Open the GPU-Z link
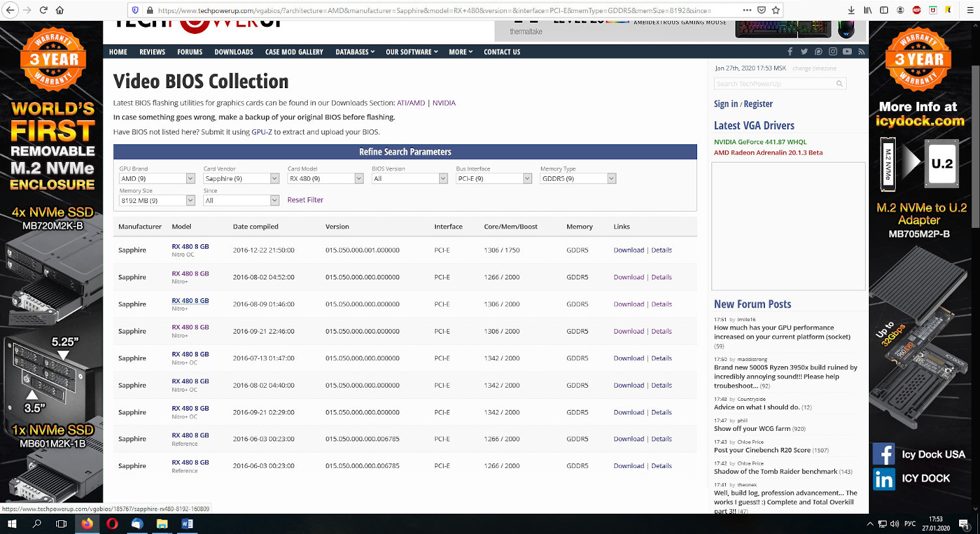This screenshot has width=980, height=534. pos(261,132)
